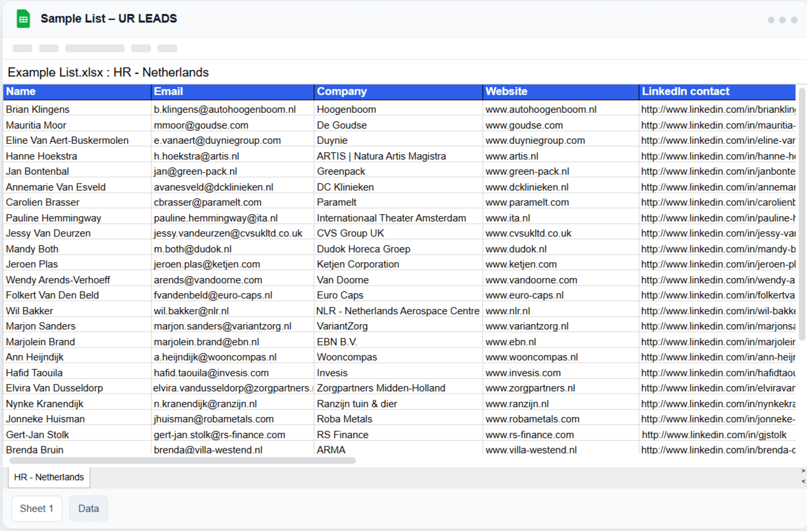
Task: Open Gert-Jan Stolk's LinkedIn link
Action: click(x=714, y=435)
